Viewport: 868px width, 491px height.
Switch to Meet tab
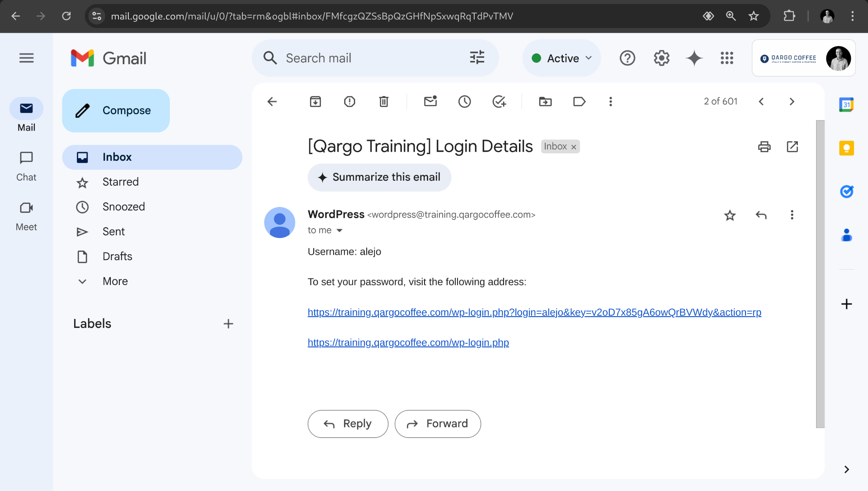point(26,216)
